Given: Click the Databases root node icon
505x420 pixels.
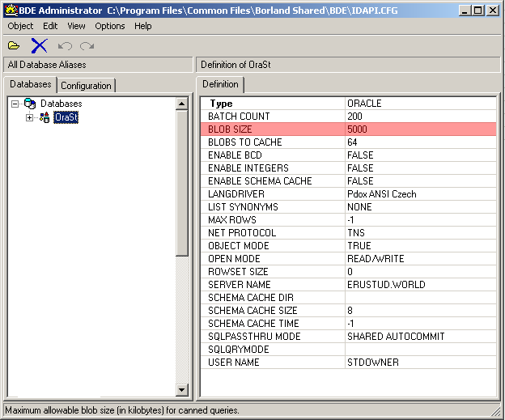Looking at the screenshot, I should tap(30, 104).
